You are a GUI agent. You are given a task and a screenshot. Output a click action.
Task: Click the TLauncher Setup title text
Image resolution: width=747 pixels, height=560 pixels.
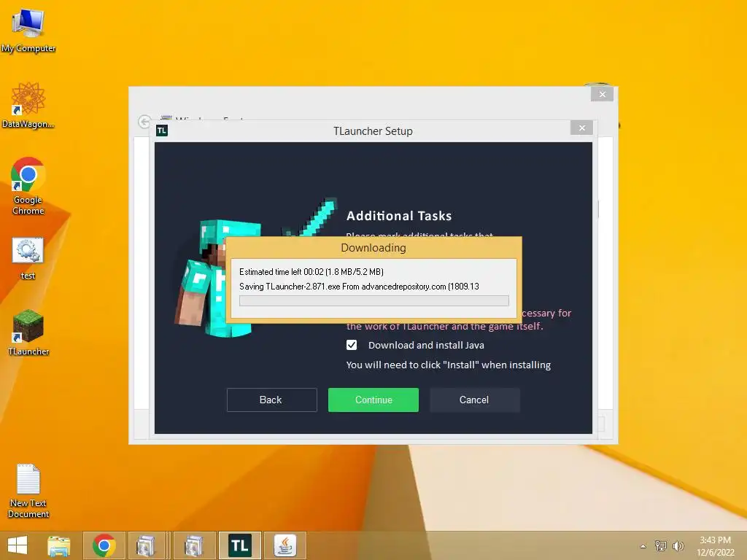(373, 131)
